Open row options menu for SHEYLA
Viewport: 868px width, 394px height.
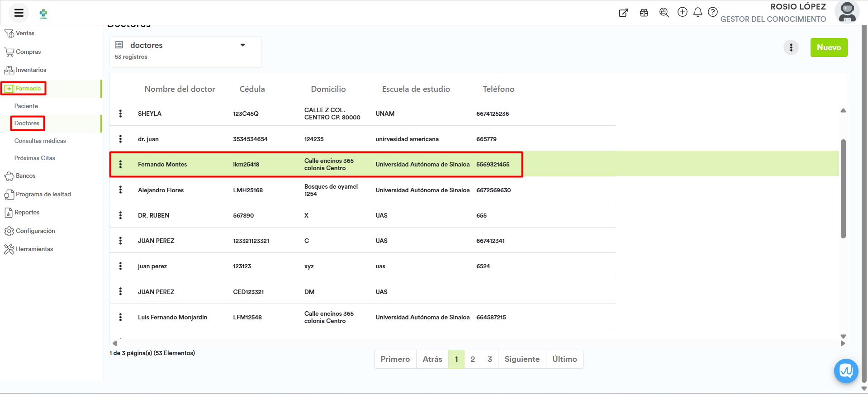pyautogui.click(x=120, y=114)
